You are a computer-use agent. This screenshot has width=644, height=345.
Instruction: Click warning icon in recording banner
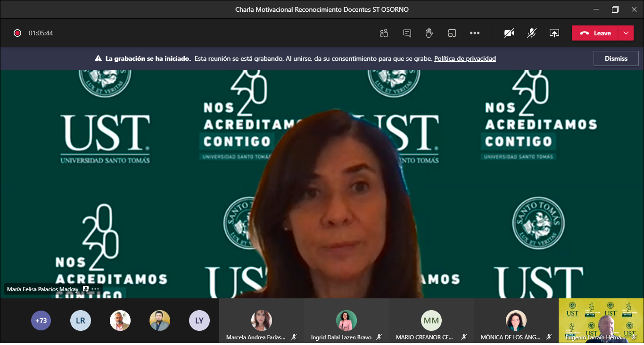point(98,58)
